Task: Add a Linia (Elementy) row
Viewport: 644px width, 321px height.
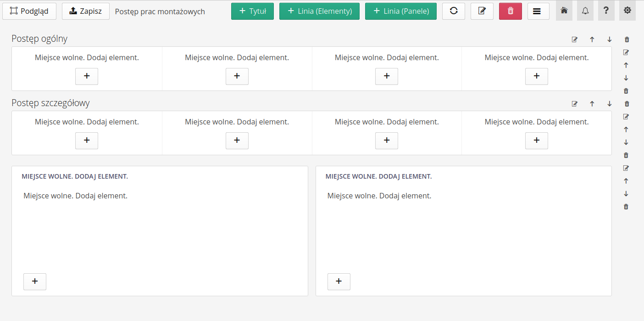Action: [x=319, y=11]
